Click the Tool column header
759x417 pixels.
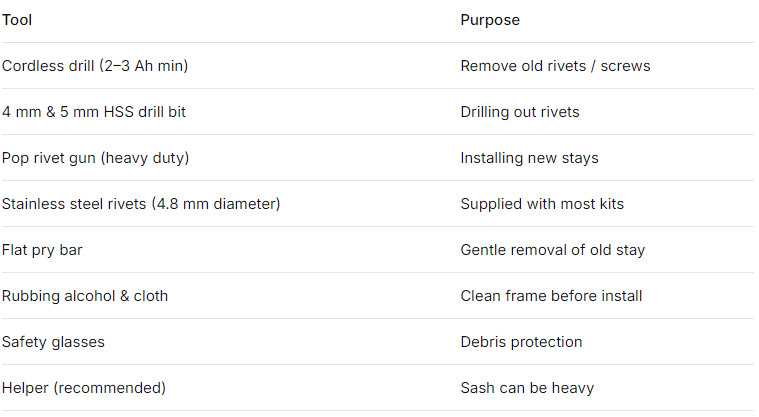coord(17,20)
